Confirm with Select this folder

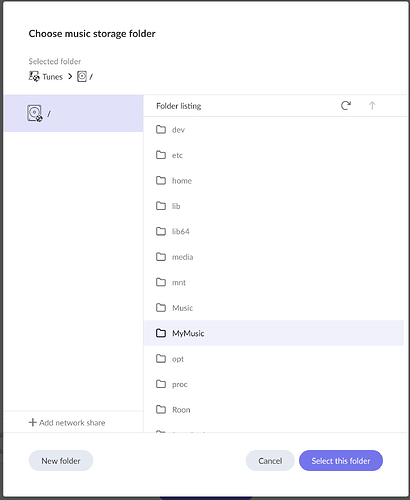click(341, 461)
